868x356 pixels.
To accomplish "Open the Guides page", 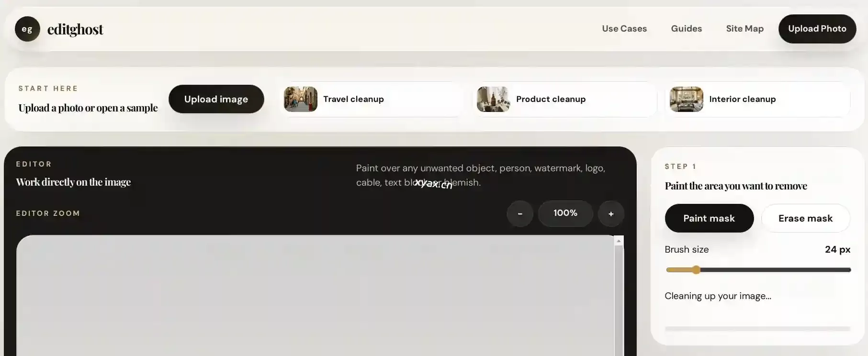I will click(686, 29).
